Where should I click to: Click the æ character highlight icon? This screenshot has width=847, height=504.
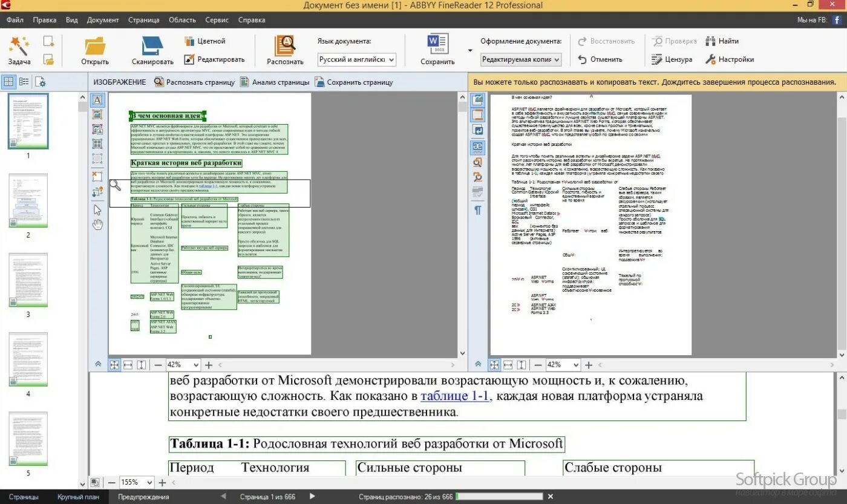pos(478,146)
